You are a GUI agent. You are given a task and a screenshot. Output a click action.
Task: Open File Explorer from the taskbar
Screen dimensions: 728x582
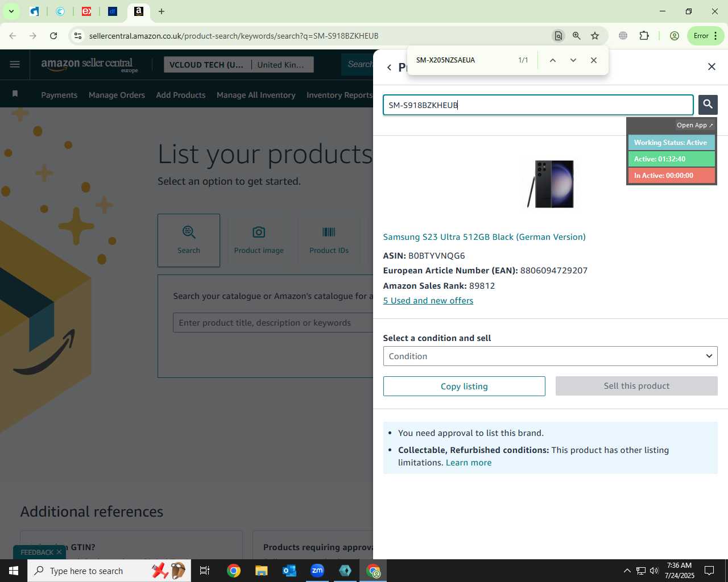pyautogui.click(x=262, y=571)
